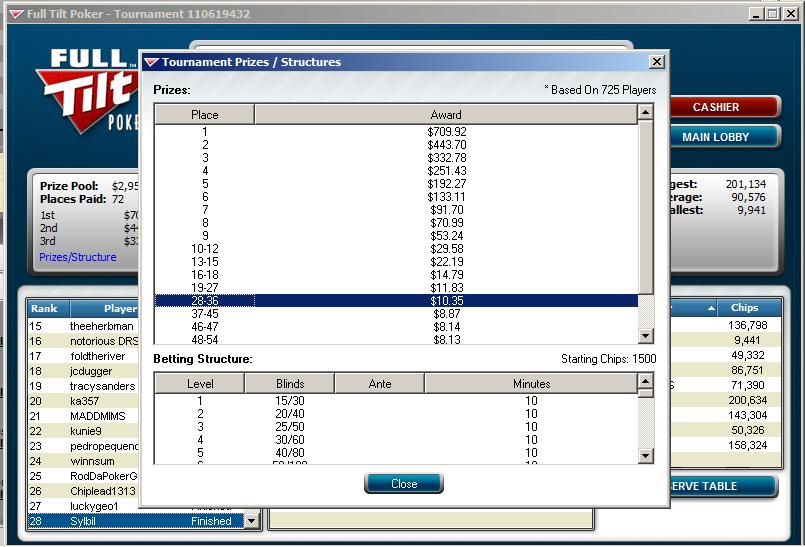The image size is (805, 547).
Task: Select the $251.43 award row
Action: pos(396,171)
